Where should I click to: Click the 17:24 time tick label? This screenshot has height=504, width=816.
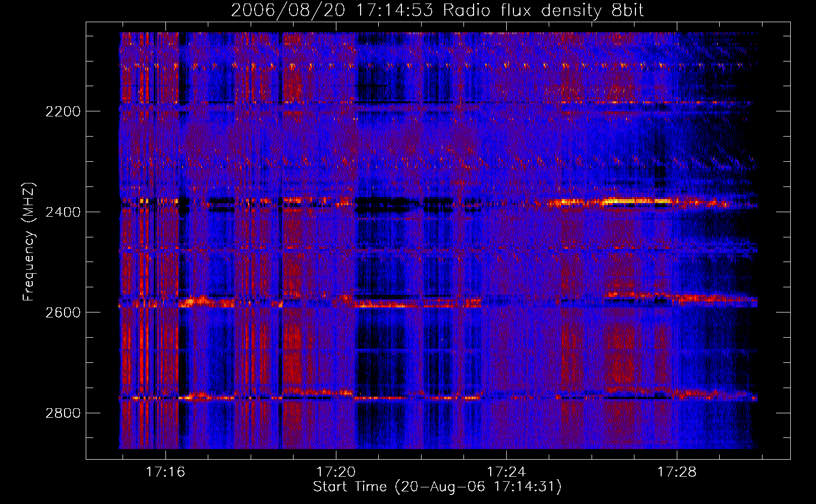tap(506, 472)
